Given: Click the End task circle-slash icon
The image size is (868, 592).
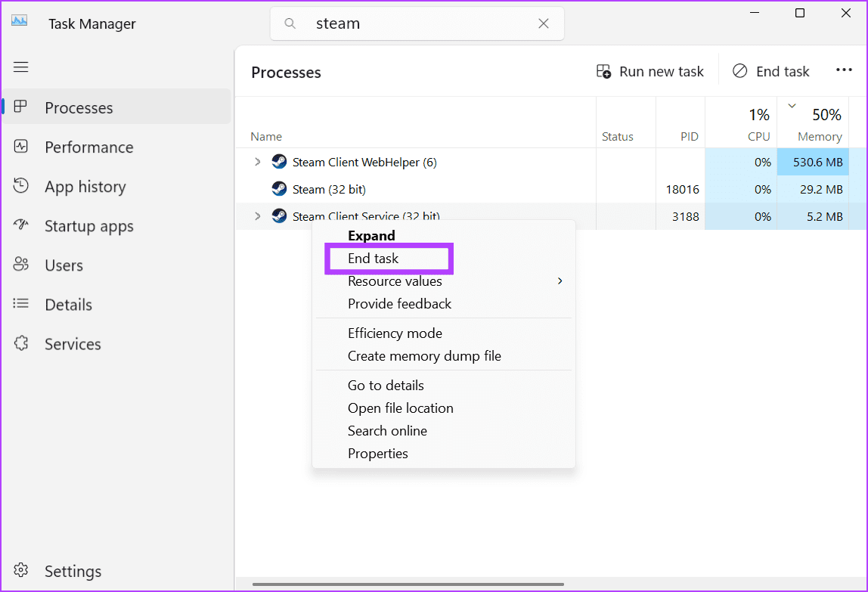Looking at the screenshot, I should click(x=739, y=71).
